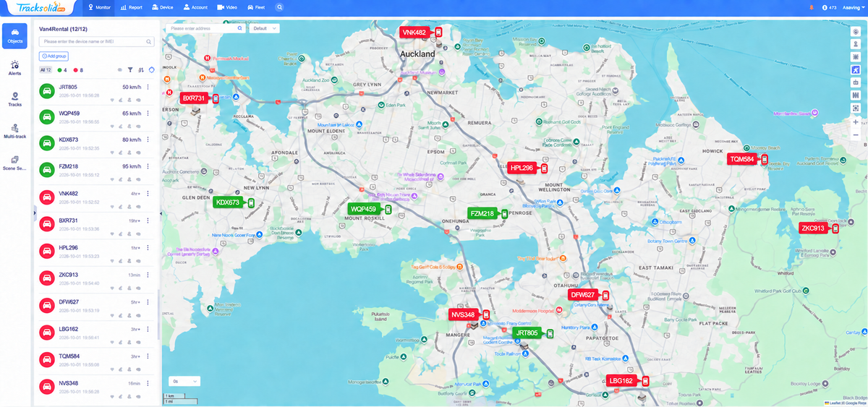
Task: Collapse the device list panel handle
Action: (x=161, y=214)
